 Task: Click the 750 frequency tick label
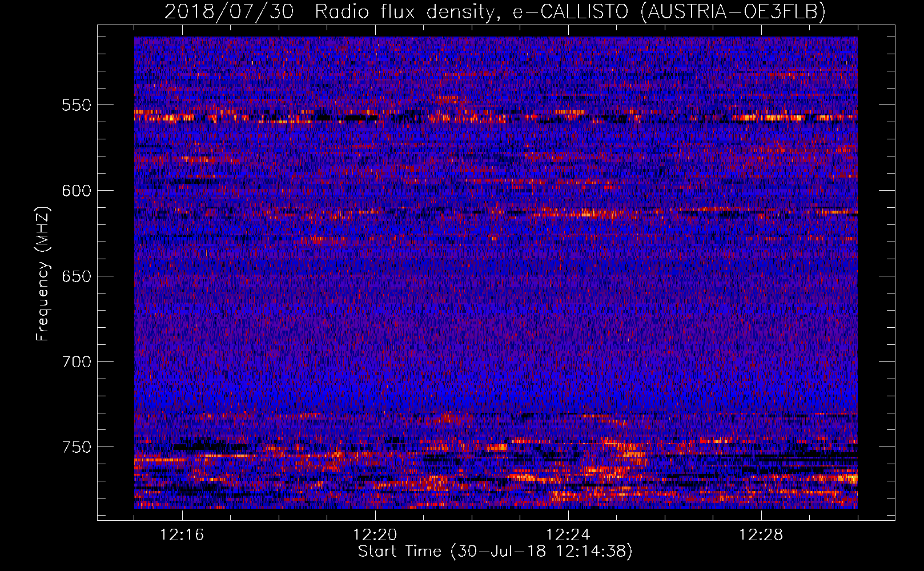click(x=77, y=447)
